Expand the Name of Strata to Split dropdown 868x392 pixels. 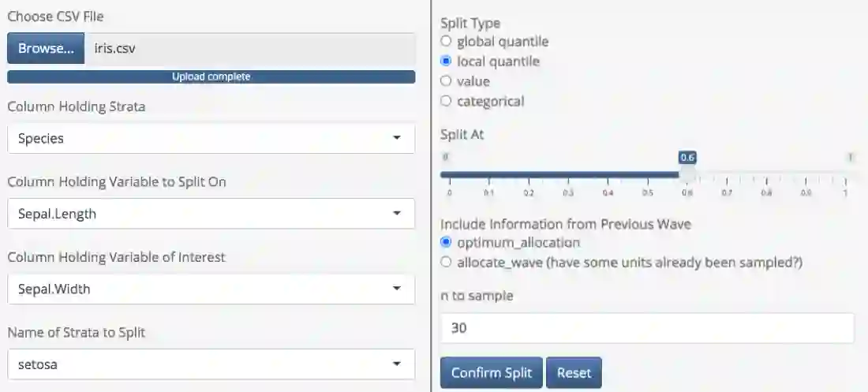click(x=211, y=364)
